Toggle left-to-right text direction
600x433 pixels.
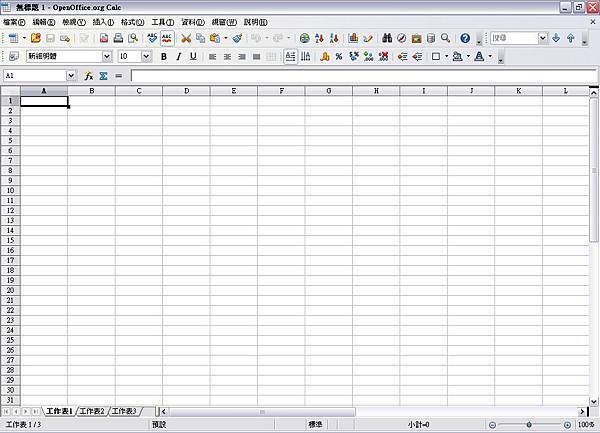(x=290, y=56)
